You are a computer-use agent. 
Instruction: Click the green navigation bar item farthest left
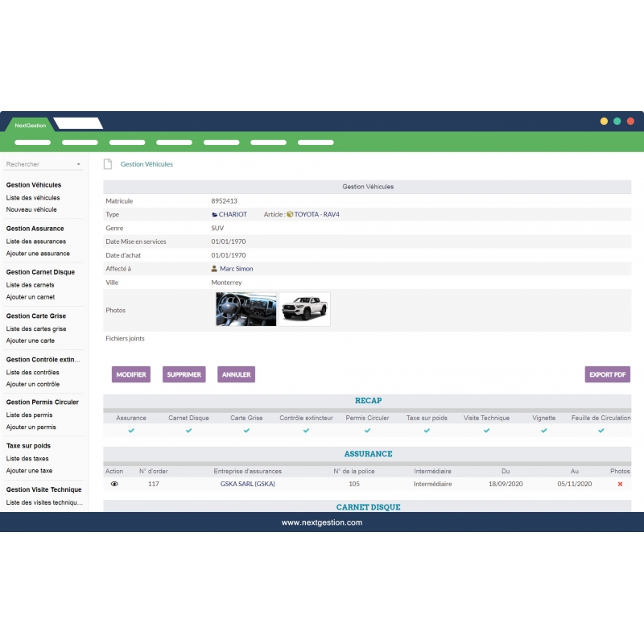[x=30, y=142]
